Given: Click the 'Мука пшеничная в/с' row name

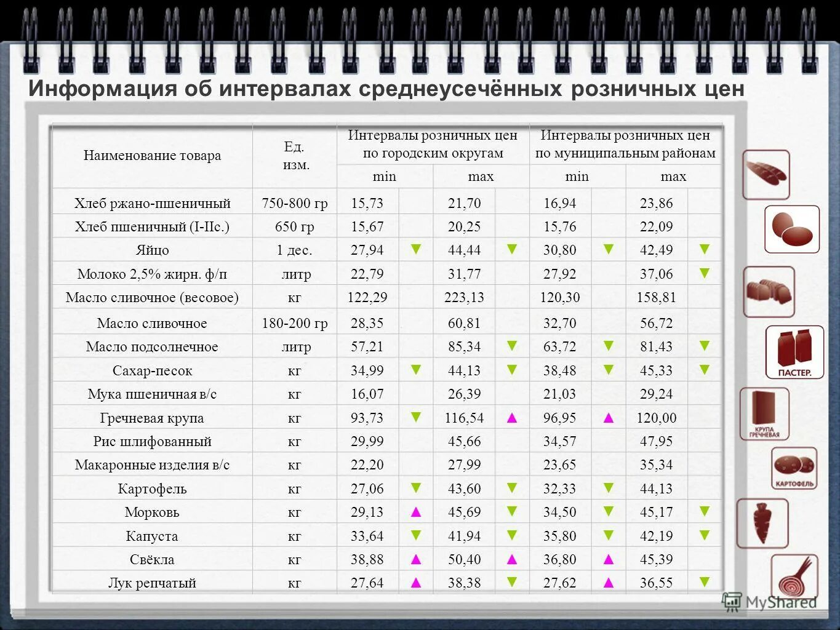Looking at the screenshot, I should [152, 394].
